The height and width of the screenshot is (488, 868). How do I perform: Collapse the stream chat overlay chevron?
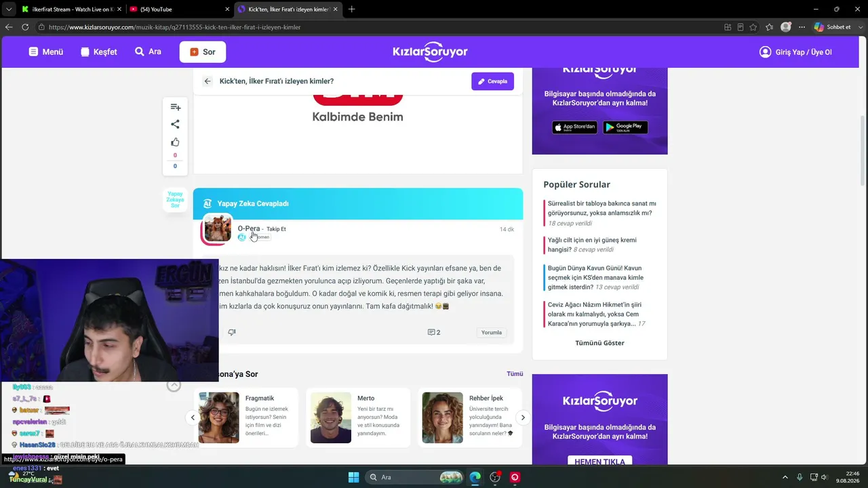pos(174,385)
